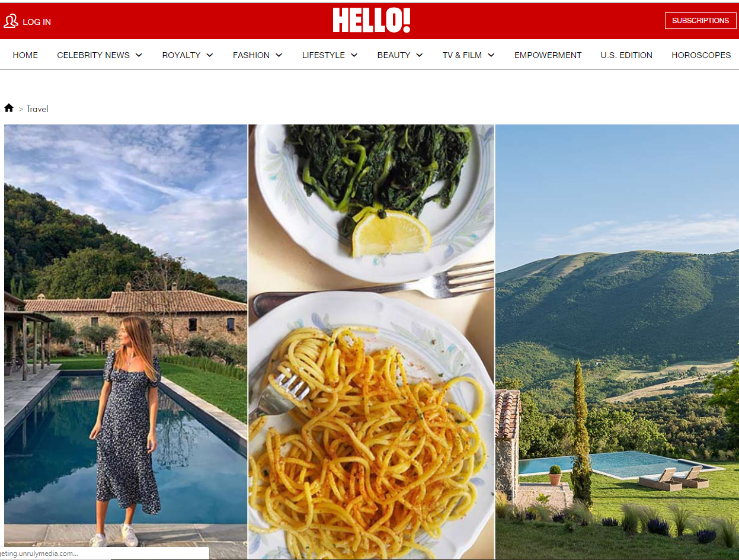
Task: Expand the Celebrity News dropdown chevron
Action: (x=139, y=55)
